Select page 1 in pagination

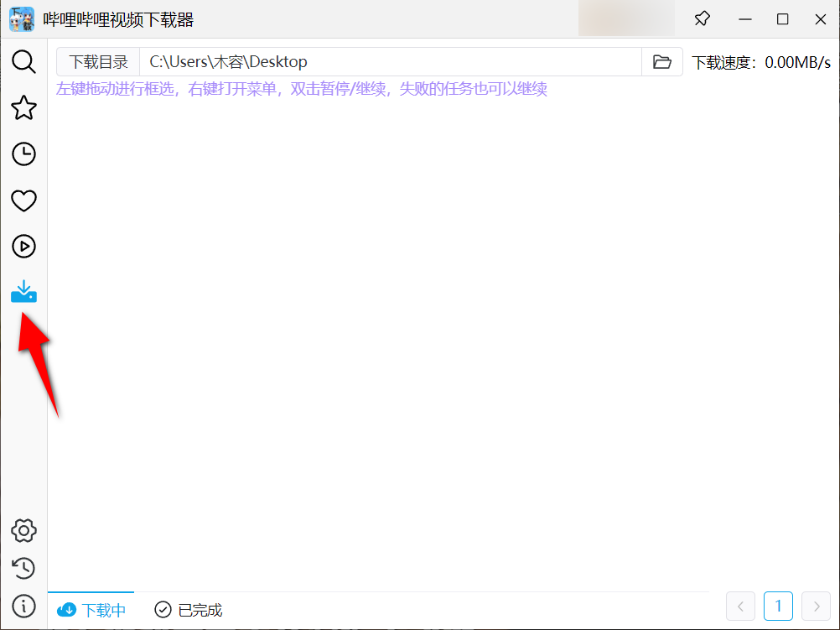point(778,606)
